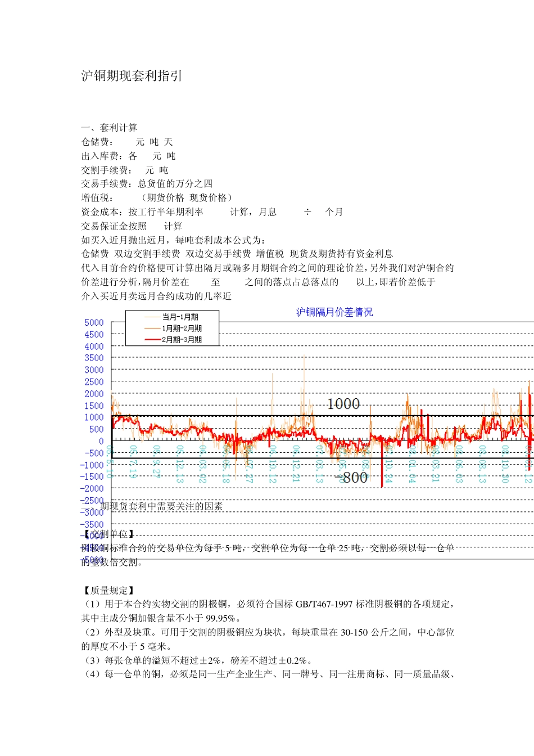Screen dimensions: 534x756
Task: Click the heading 【质量规定】
Action: tap(109, 590)
